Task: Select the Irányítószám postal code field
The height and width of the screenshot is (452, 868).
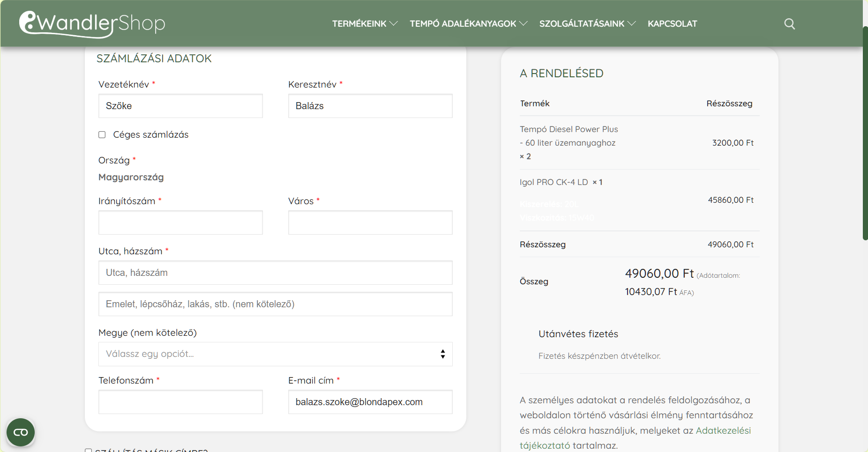Action: [x=180, y=222]
